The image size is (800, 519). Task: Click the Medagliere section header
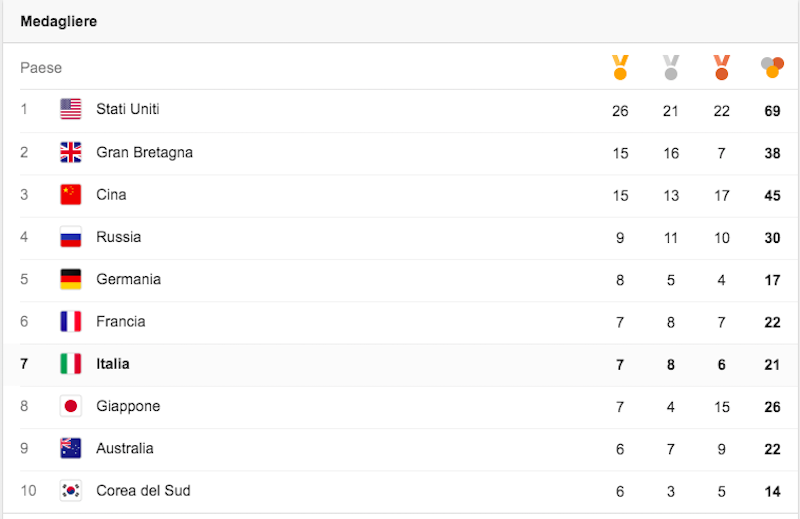click(x=59, y=21)
